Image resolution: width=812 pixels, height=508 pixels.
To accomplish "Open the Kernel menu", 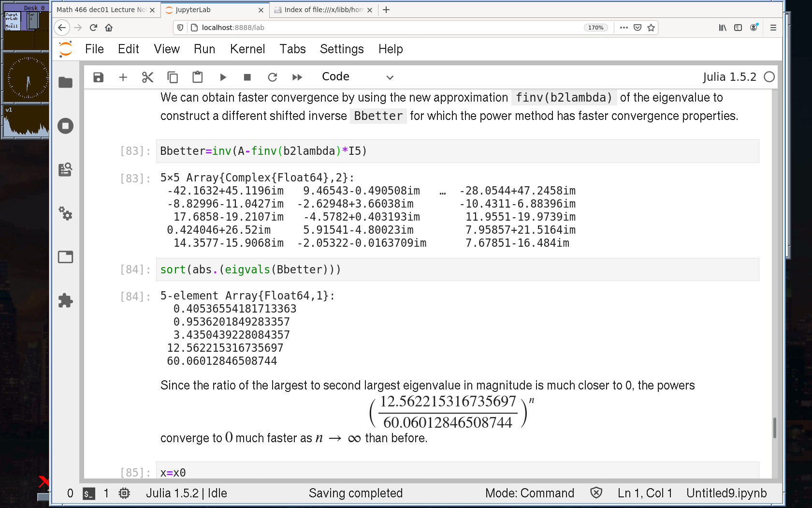I will point(247,49).
